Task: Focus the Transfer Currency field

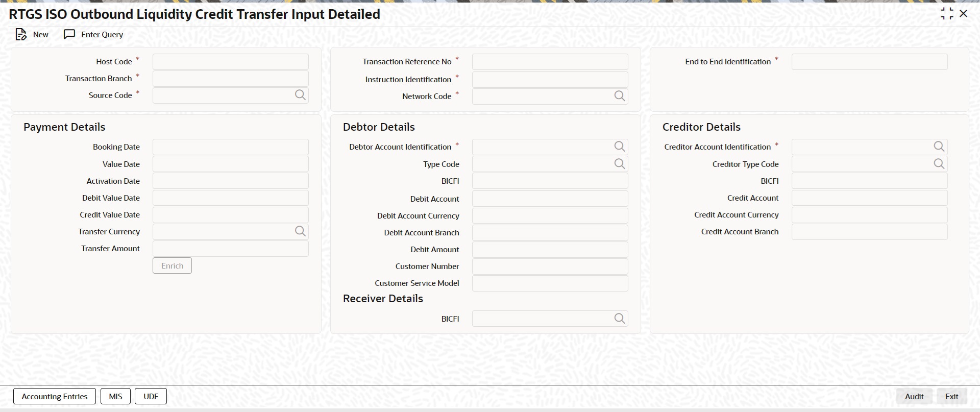Action: (x=231, y=232)
